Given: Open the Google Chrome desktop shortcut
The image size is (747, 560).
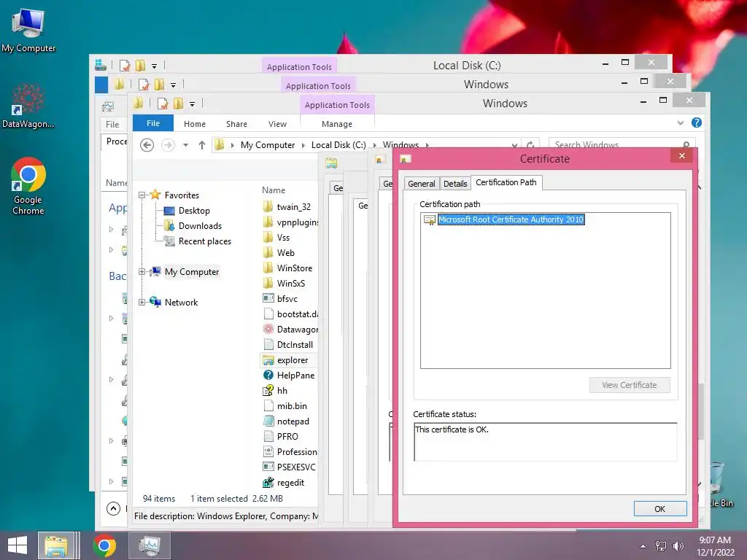Looking at the screenshot, I should pyautogui.click(x=28, y=186).
